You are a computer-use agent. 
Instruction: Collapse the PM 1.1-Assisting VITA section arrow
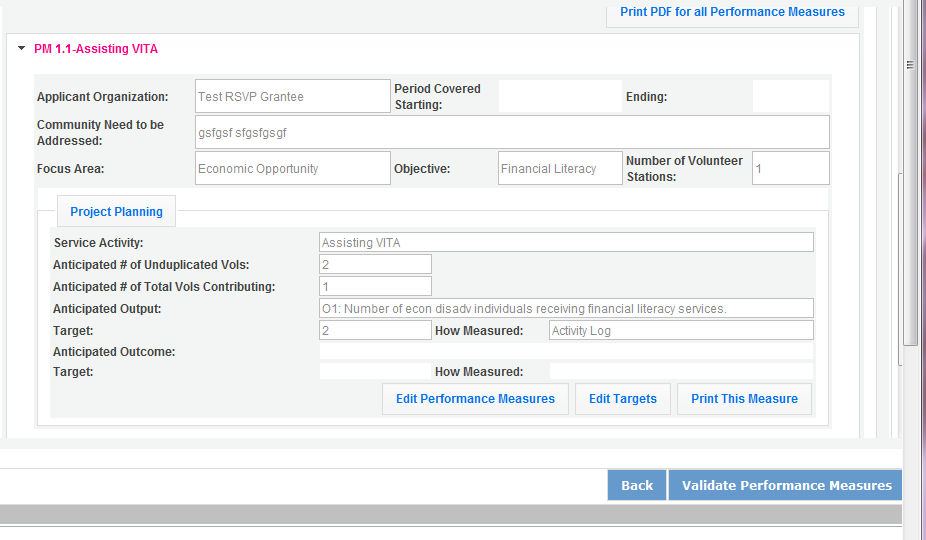point(22,48)
